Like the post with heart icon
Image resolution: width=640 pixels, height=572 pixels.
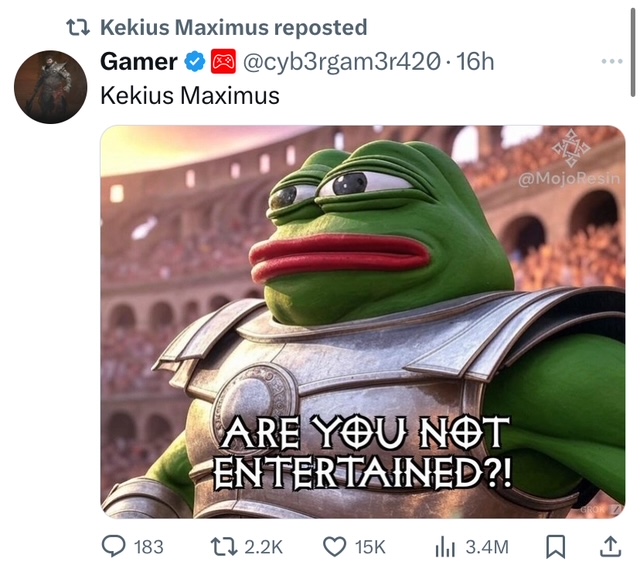coord(335,547)
